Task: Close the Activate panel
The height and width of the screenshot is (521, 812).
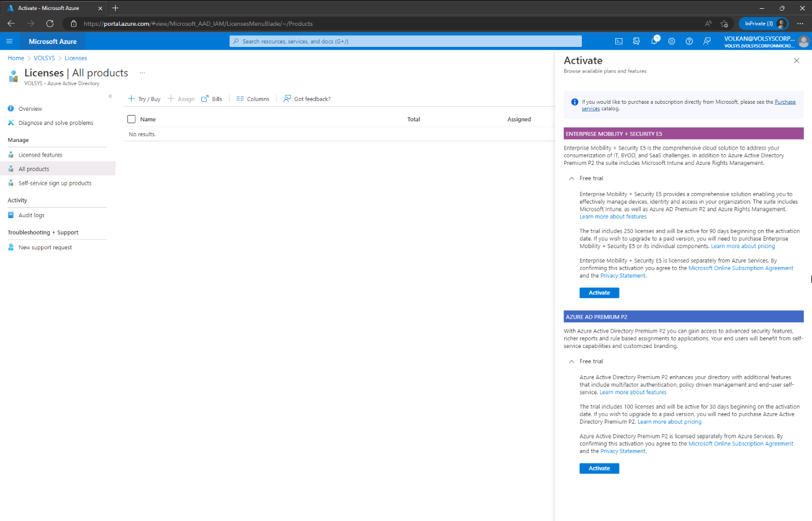Action: 797,60
